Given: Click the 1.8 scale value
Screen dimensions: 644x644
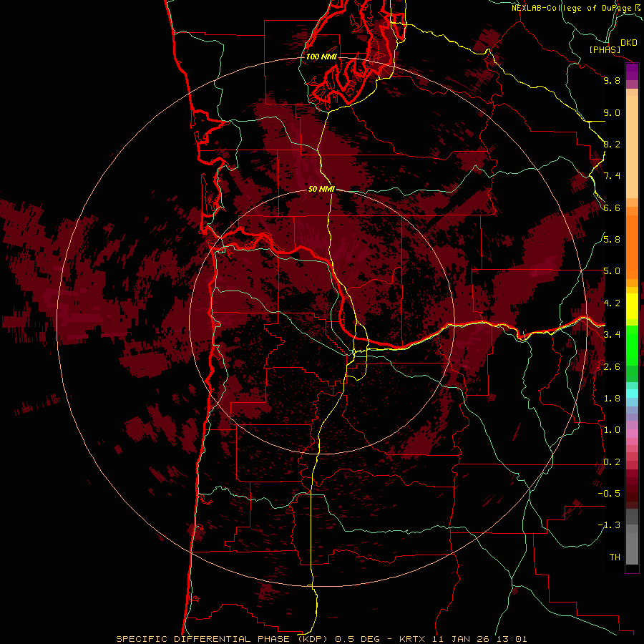Looking at the screenshot, I should tap(612, 399).
